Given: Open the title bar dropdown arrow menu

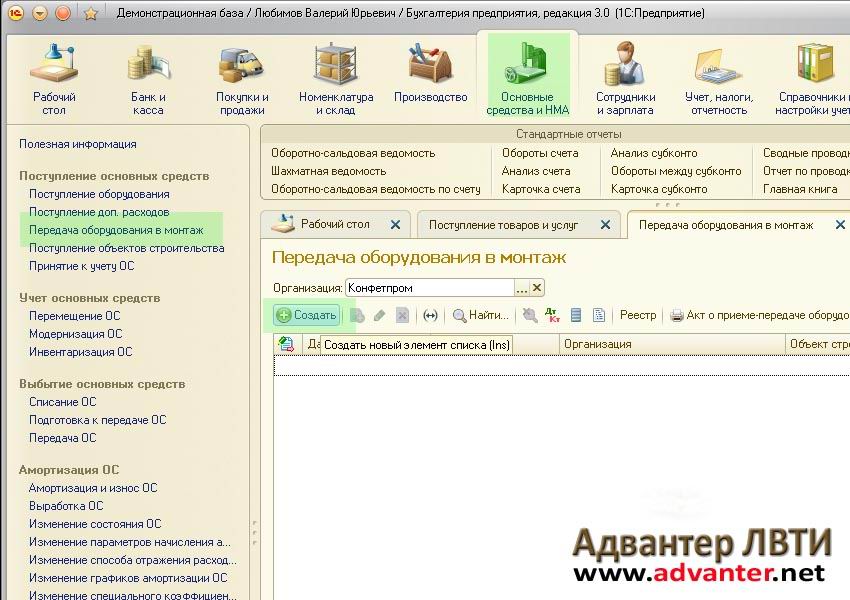Looking at the screenshot, I should [40, 12].
